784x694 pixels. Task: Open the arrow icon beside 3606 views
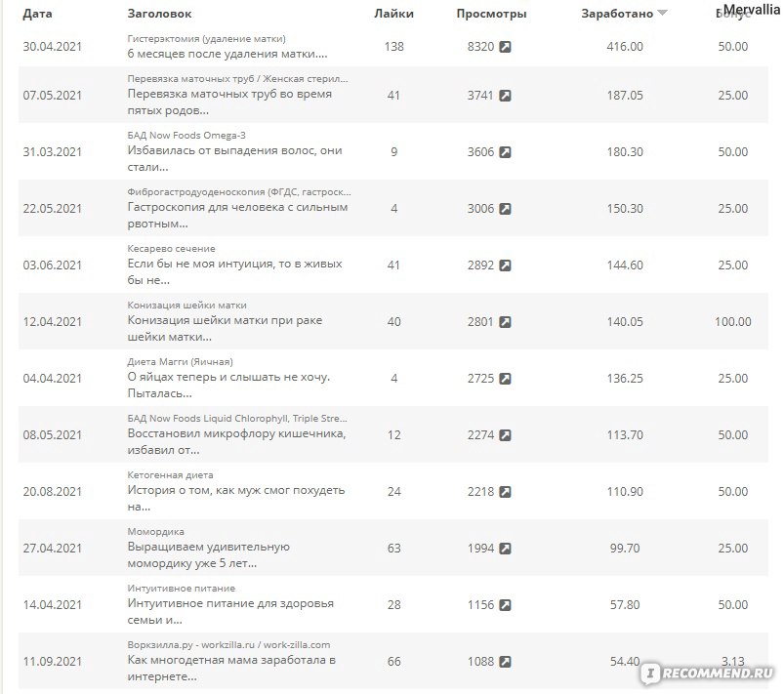tap(506, 152)
